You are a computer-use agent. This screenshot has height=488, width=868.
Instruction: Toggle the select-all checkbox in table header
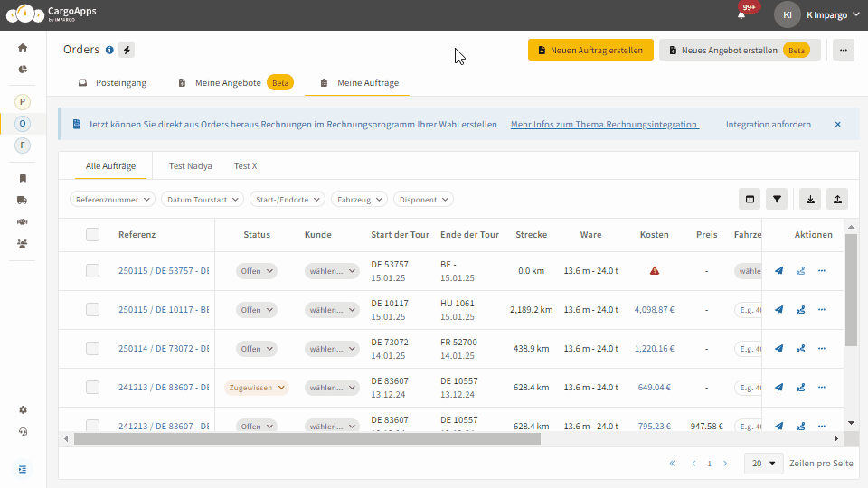tap(92, 235)
